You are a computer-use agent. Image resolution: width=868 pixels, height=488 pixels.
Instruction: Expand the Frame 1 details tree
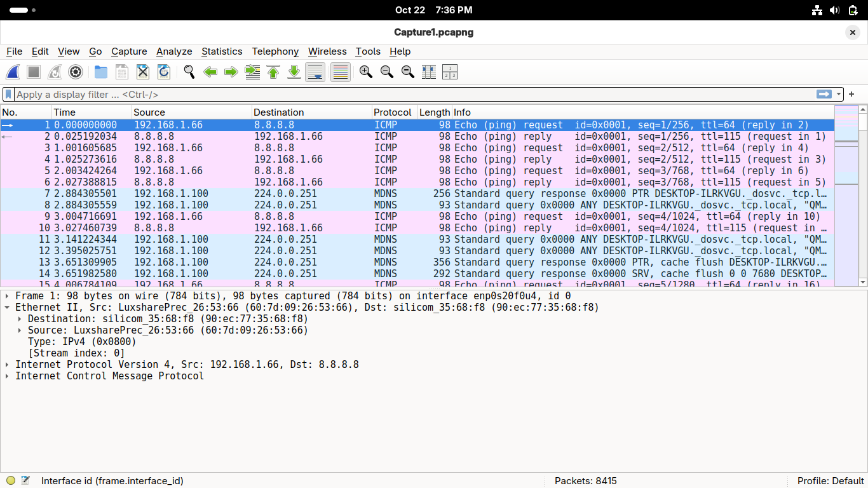point(7,296)
